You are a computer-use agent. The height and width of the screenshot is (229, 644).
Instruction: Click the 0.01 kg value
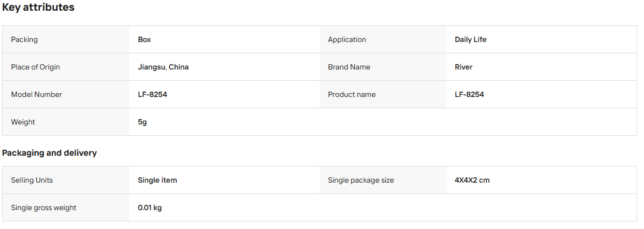tap(150, 207)
